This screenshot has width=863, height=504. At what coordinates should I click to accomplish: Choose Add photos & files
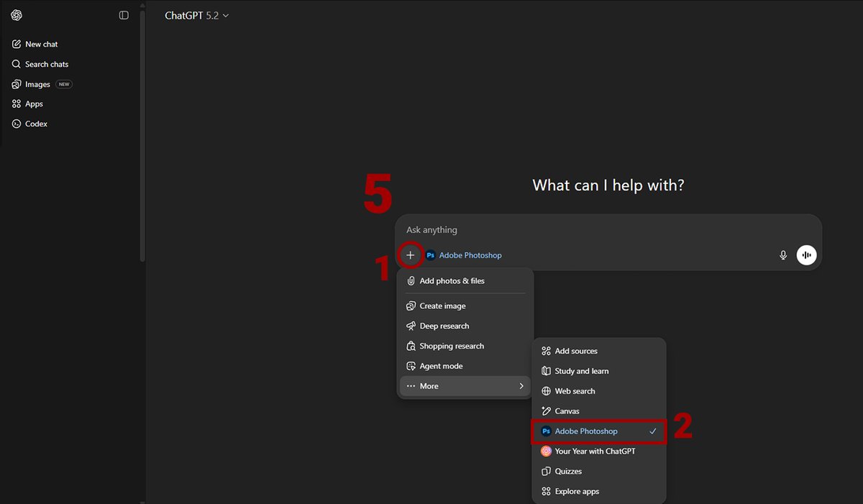point(465,281)
